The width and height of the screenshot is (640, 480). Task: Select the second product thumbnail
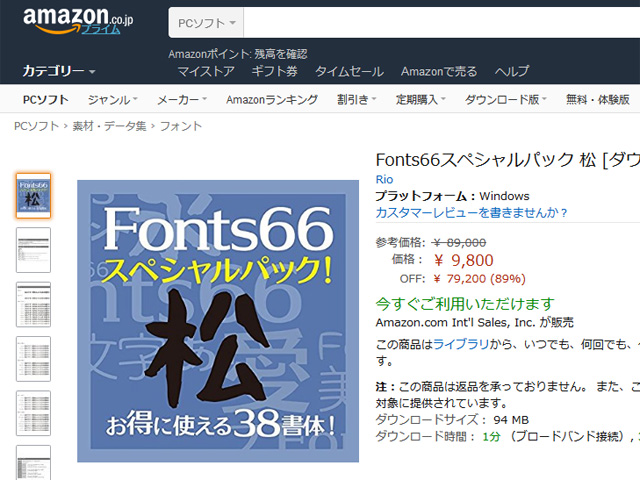(33, 250)
